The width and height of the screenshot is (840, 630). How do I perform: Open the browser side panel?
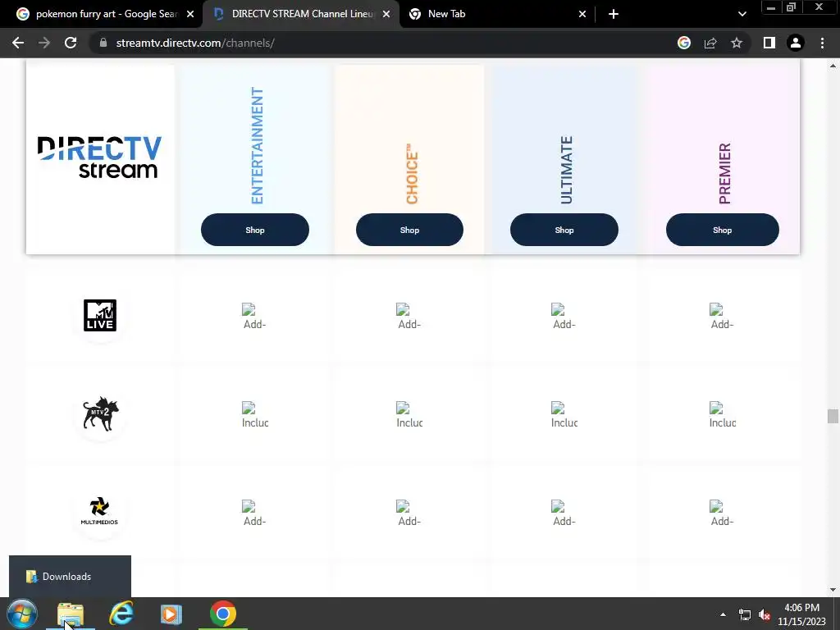769,43
